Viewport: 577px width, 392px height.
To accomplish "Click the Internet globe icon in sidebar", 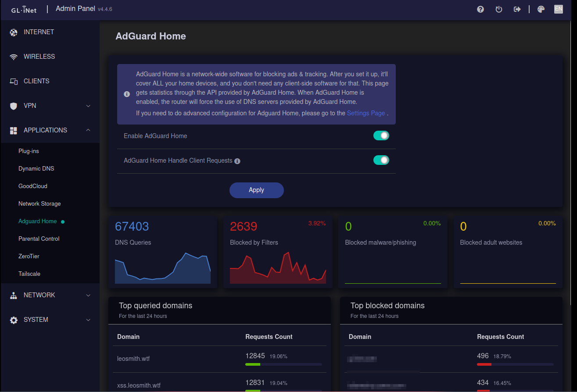I will 14,32.
